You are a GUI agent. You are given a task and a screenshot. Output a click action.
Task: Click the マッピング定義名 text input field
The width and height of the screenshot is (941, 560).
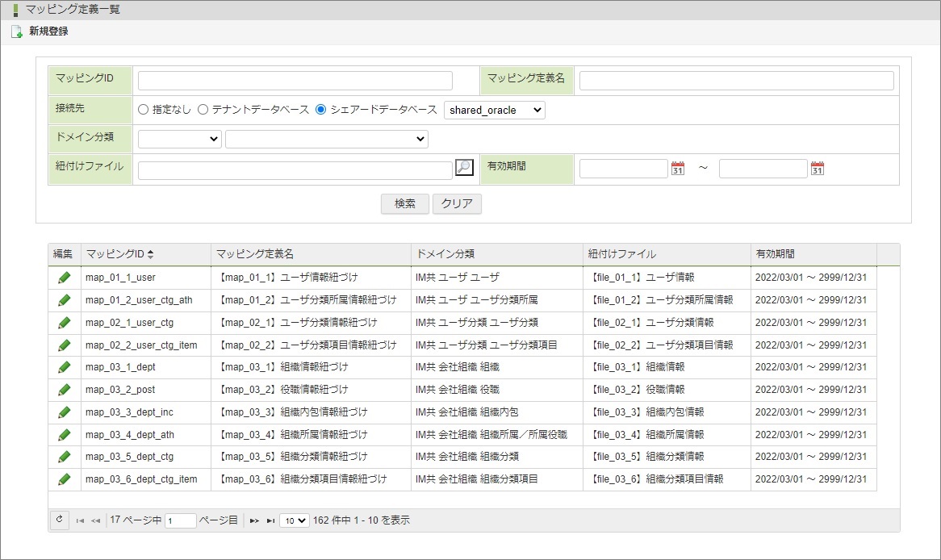[736, 81]
